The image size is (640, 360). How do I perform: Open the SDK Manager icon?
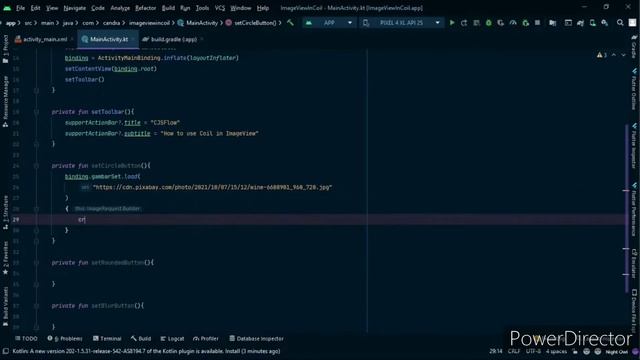coord(605,23)
